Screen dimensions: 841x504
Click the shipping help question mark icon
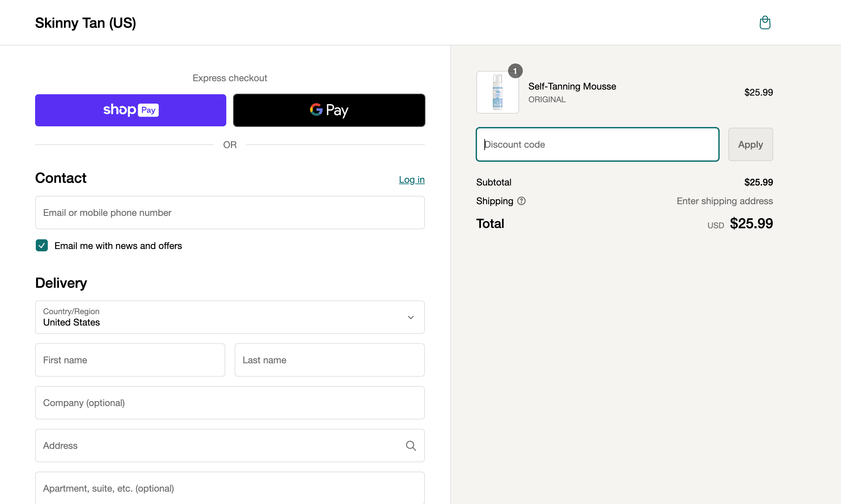click(x=521, y=201)
